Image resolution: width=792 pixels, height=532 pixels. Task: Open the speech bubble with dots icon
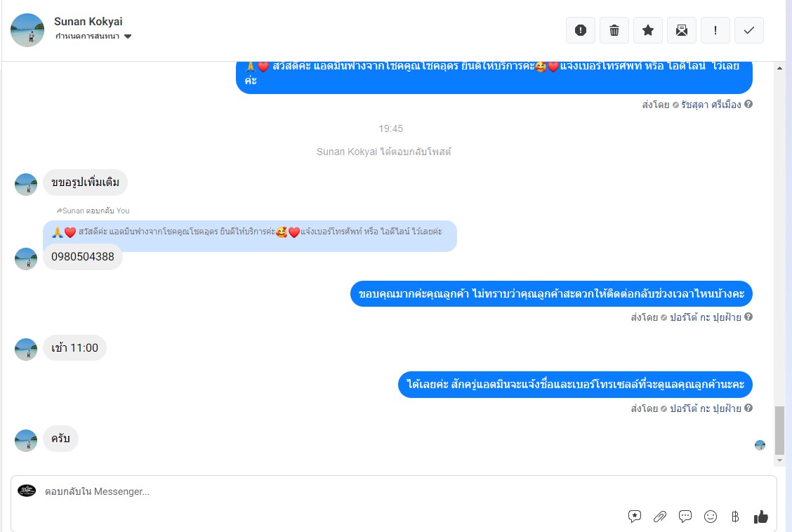pos(685,517)
